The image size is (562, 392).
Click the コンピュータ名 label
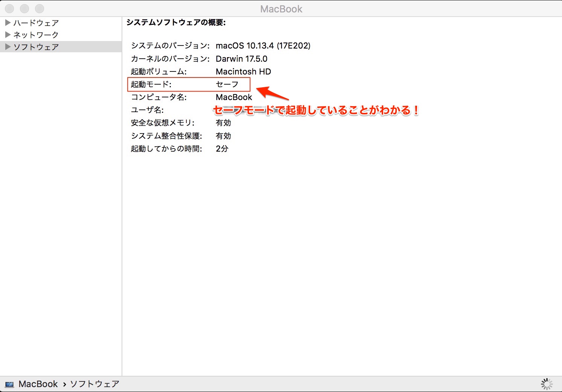pyautogui.click(x=158, y=97)
